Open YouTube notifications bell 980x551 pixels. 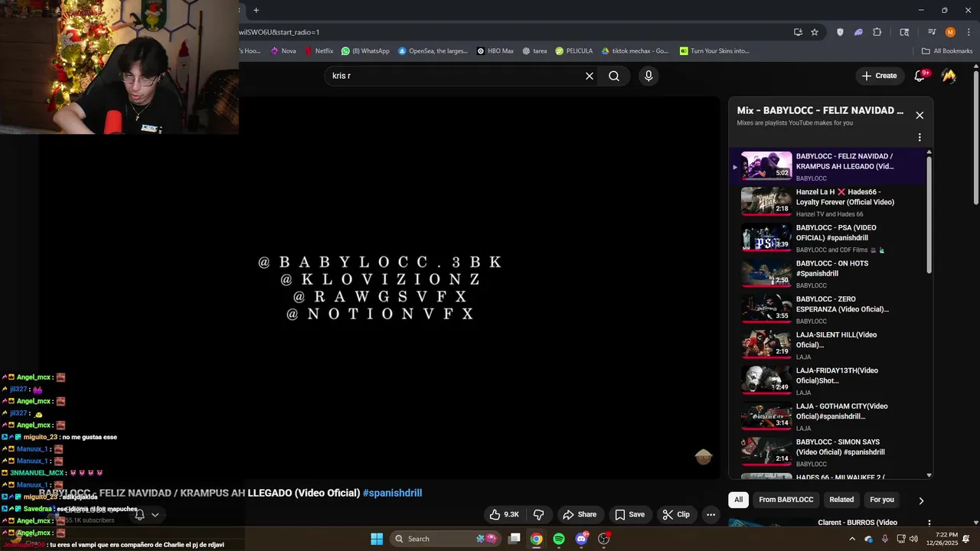[920, 76]
